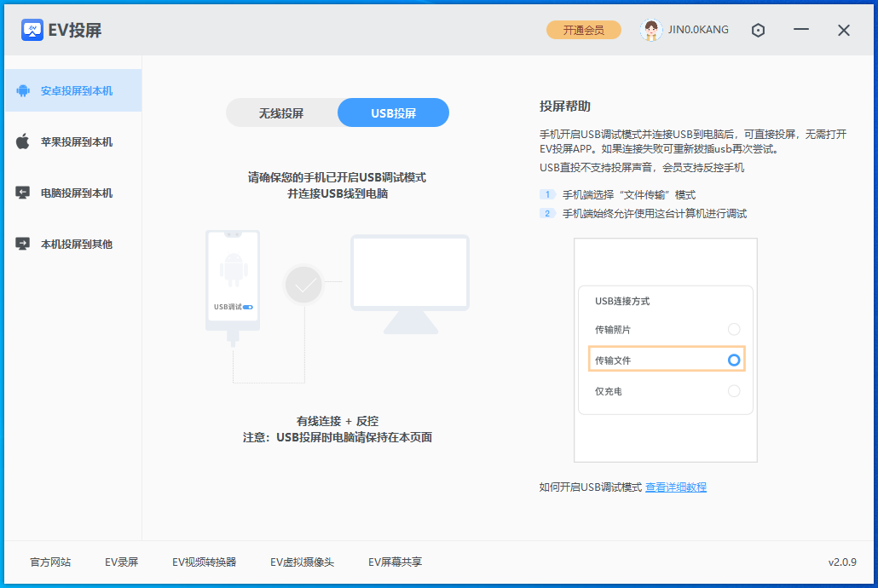The image size is (878, 588).
Task: Choose the 传输照片 option
Action: tap(734, 329)
